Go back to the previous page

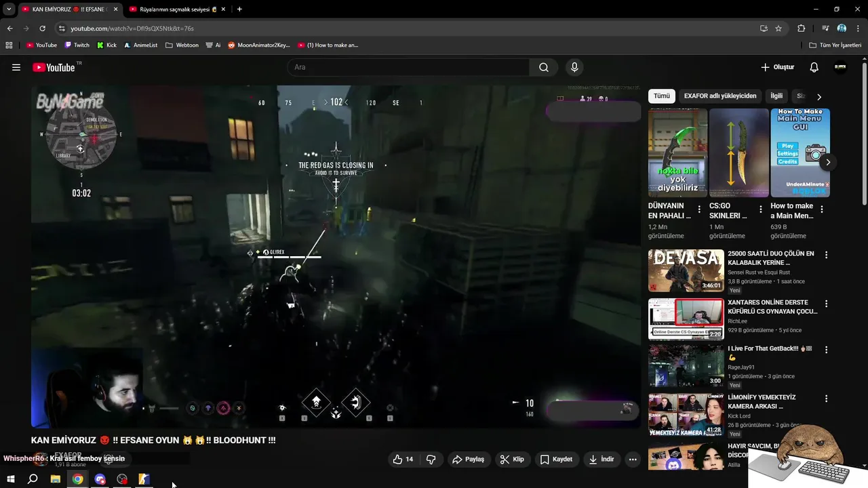click(x=9, y=28)
